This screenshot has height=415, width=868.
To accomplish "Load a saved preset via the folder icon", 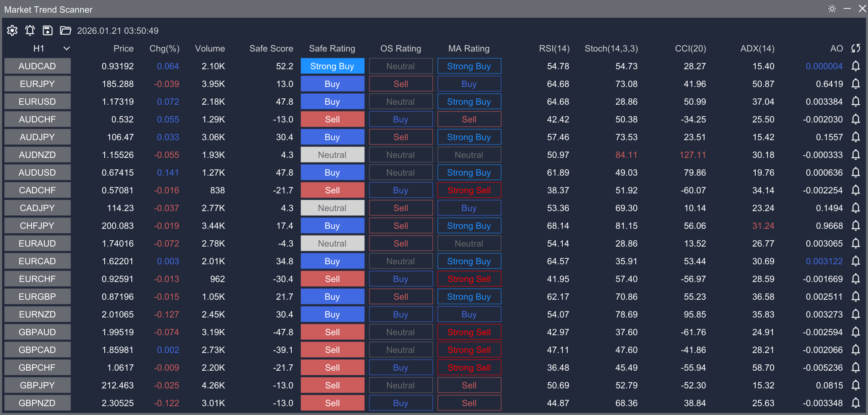I will [x=65, y=30].
